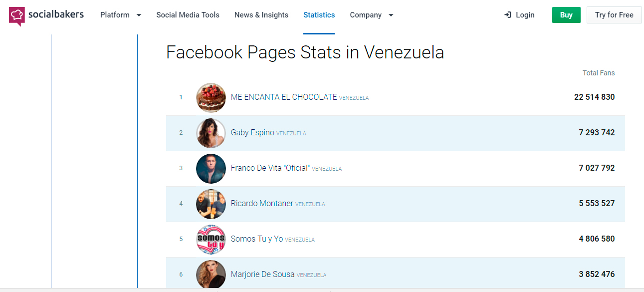Screen dimensions: 644x292
Task: Click Ricardo Montaner's profile thumbnail
Action: click(x=211, y=204)
